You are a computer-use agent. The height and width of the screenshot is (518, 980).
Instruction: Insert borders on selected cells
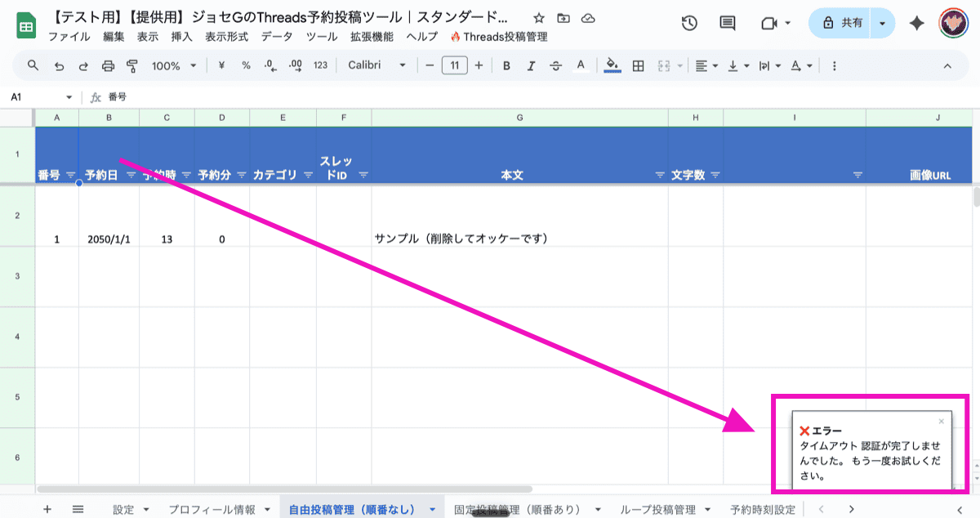click(x=639, y=65)
